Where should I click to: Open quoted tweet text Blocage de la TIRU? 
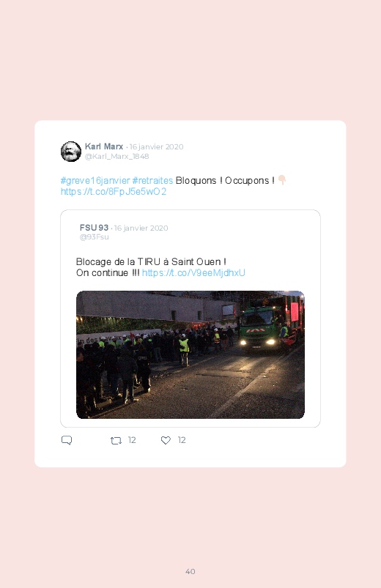[151, 261]
